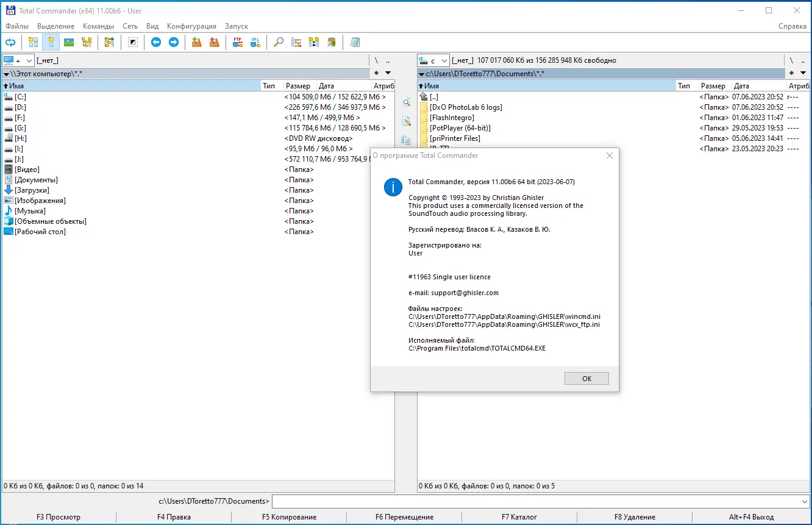812x525 pixels.
Task: Enable thumbnail view toolbar icon
Action: point(69,42)
